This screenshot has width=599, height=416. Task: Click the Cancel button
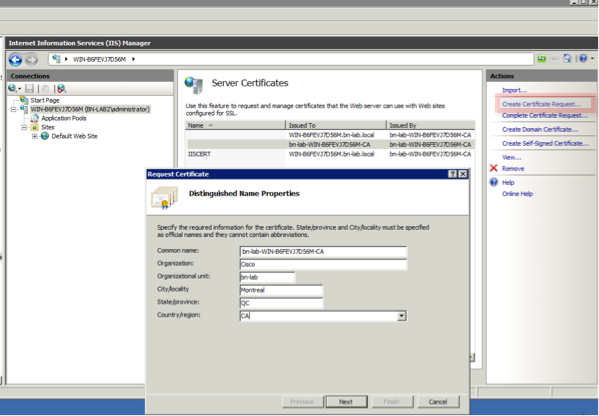438,401
